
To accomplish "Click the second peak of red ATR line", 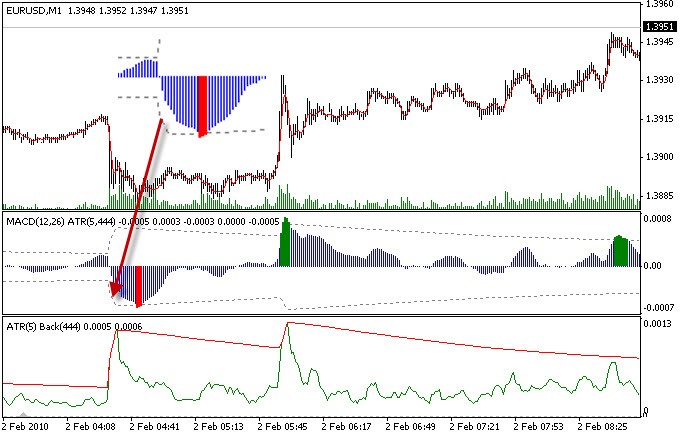I will [x=288, y=323].
